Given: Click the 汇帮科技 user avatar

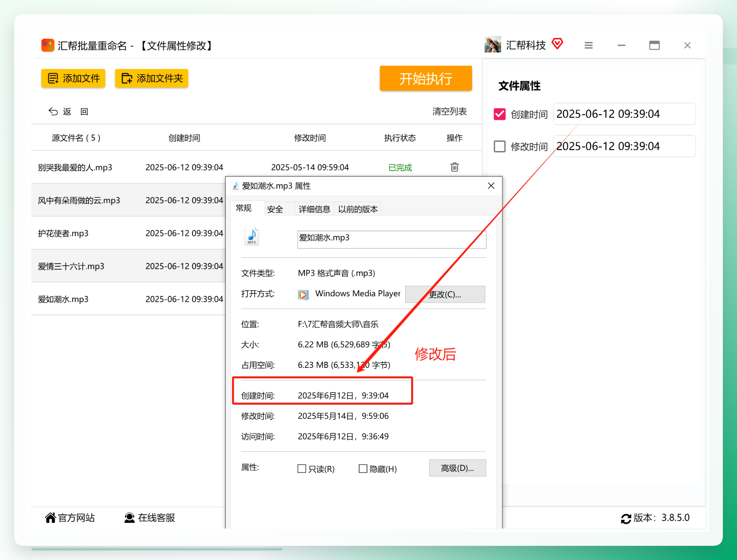Looking at the screenshot, I should pos(492,45).
